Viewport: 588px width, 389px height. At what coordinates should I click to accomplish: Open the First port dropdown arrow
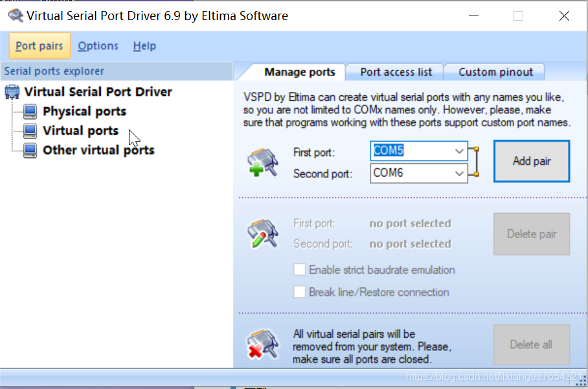tap(459, 151)
